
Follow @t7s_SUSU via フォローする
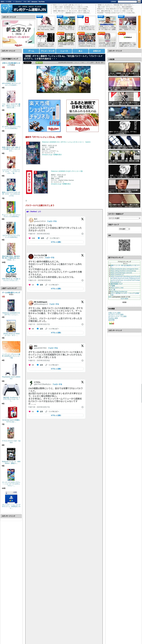coord(49,257)
